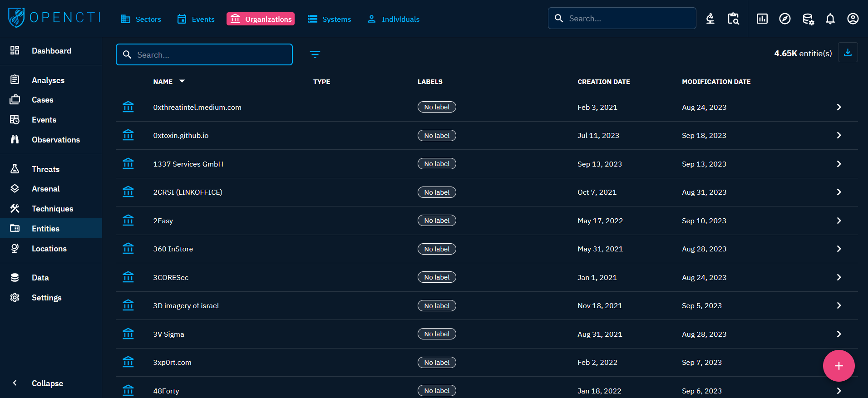Open the user profile icon
Image resolution: width=868 pixels, height=398 pixels.
click(x=853, y=19)
